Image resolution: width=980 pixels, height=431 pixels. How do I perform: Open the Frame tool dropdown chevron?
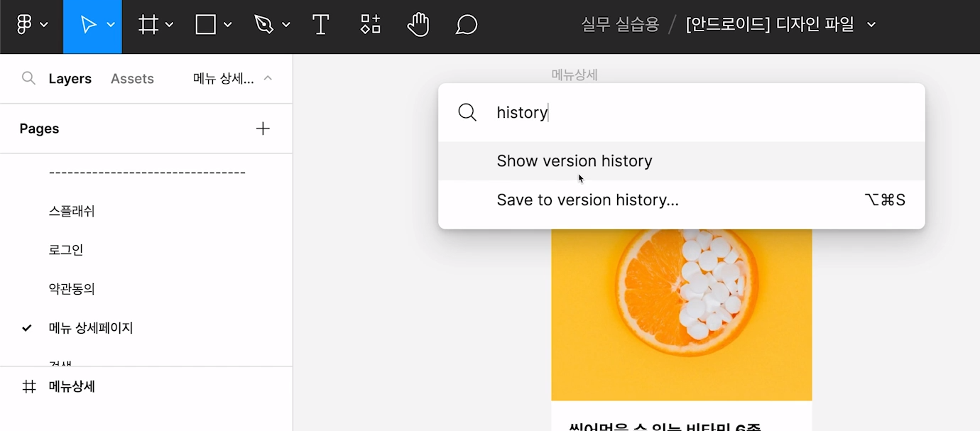point(169,25)
